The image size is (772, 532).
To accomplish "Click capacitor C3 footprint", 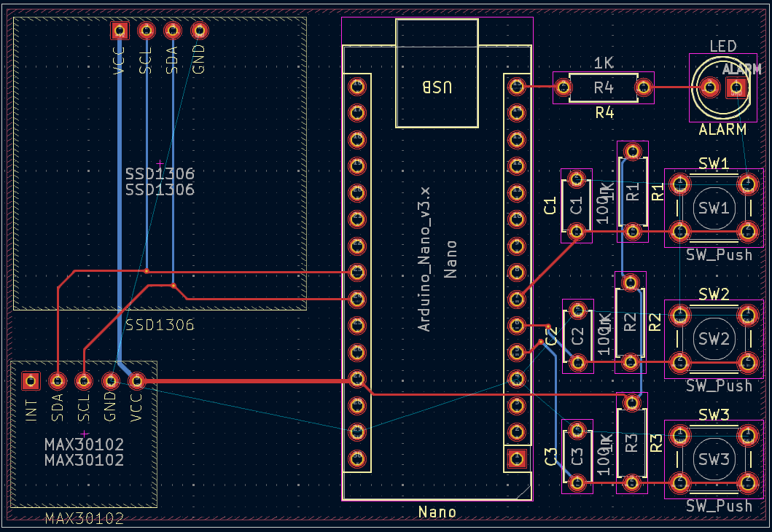I will 577,456.
